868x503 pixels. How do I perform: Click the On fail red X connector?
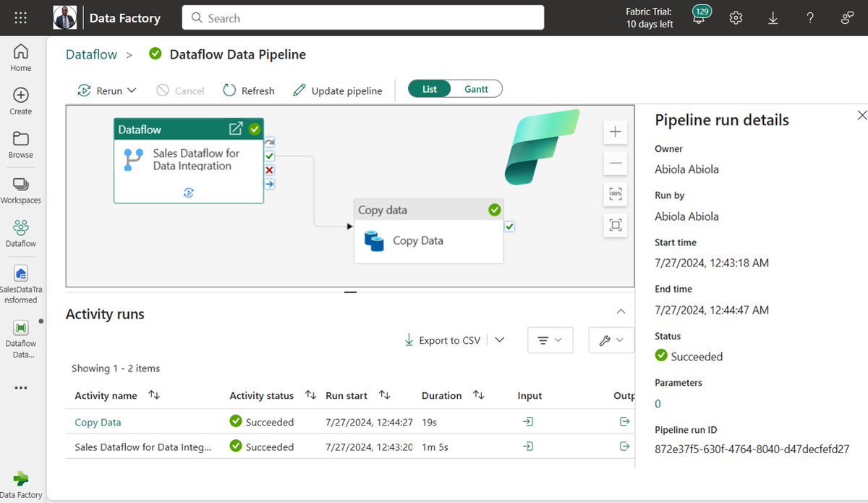[x=269, y=169]
